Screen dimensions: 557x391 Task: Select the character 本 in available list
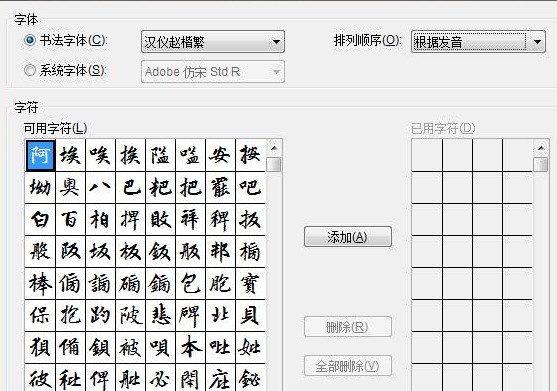190,347
